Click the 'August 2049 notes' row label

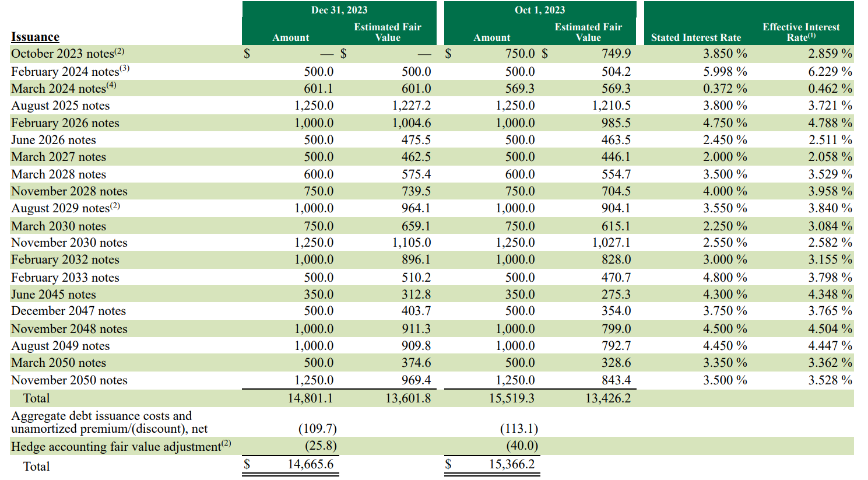[60, 346]
